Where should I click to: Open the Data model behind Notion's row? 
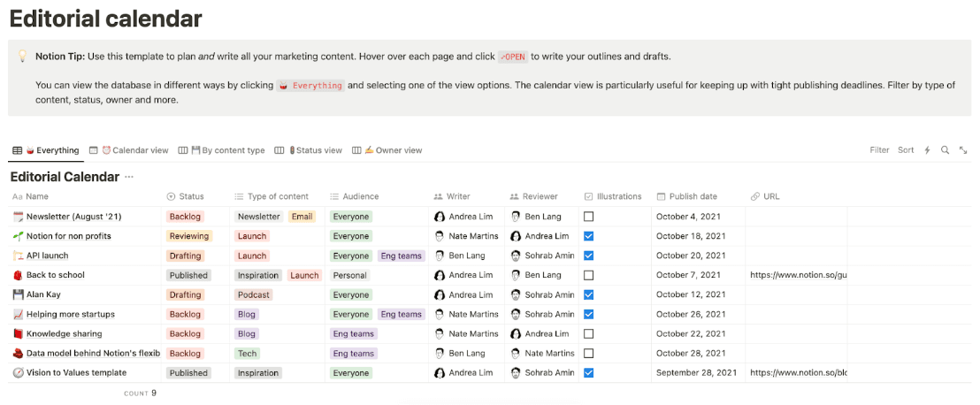[x=93, y=353]
